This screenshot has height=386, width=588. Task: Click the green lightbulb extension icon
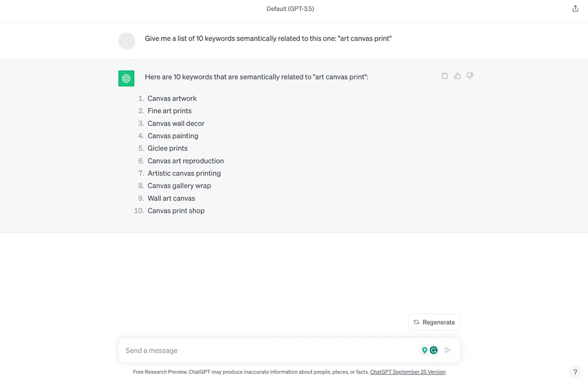click(424, 350)
